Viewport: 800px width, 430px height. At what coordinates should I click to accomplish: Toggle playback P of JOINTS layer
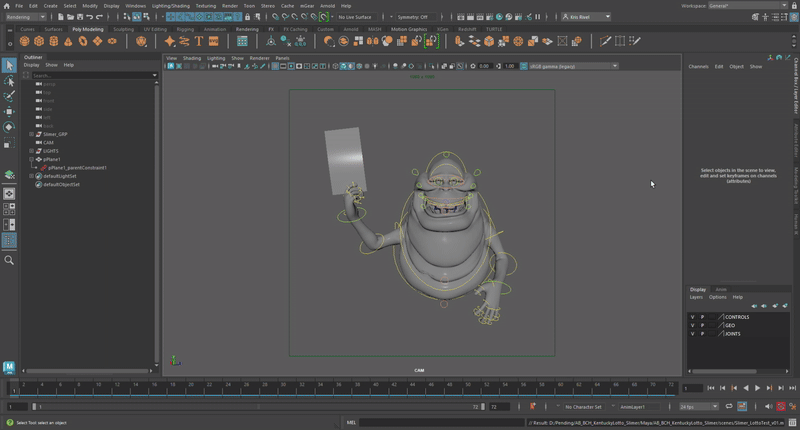coord(702,334)
